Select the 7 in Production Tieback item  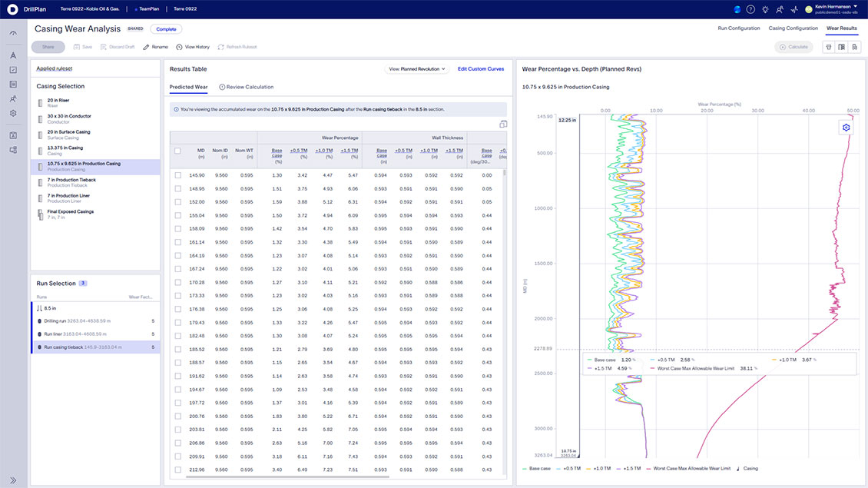95,182
